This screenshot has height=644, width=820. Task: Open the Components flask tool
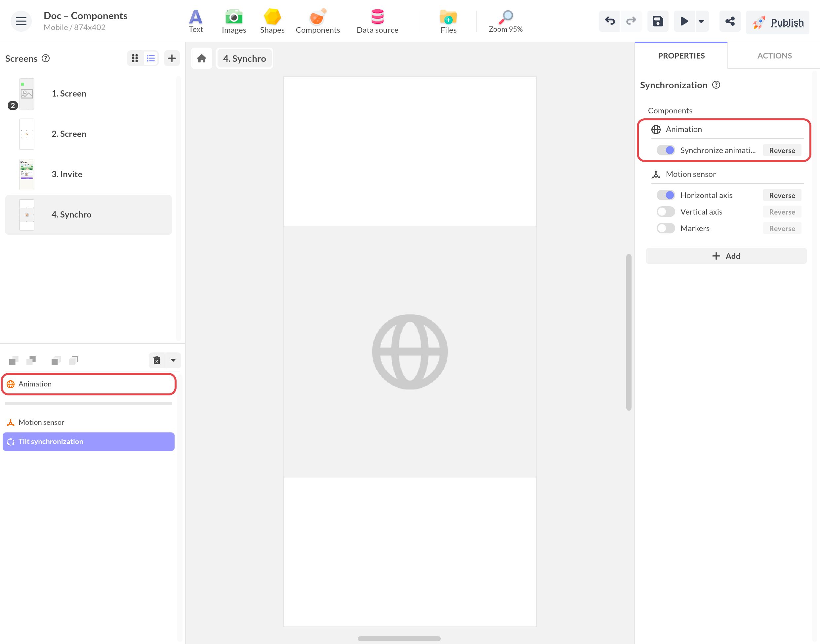click(x=318, y=21)
